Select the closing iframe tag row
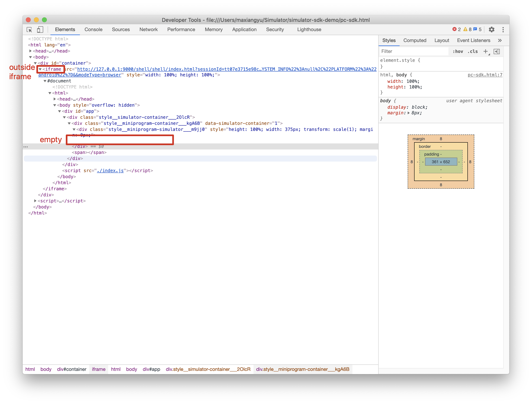The image size is (532, 404). [55, 189]
